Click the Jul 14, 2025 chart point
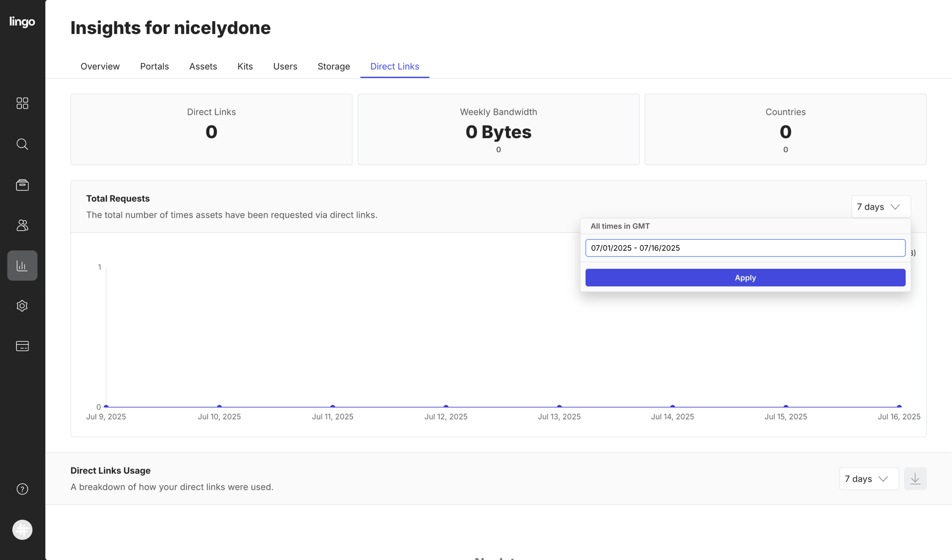Screen dimensions: 952x560 point(673,407)
